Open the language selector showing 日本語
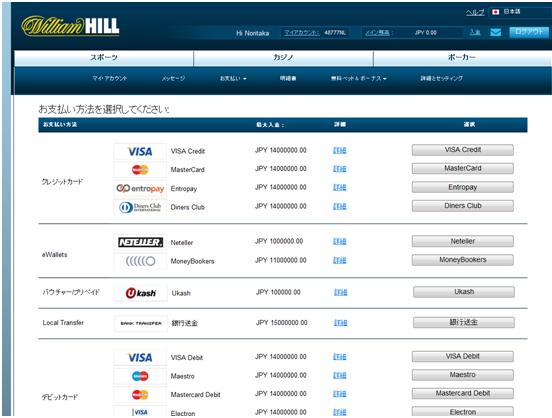 pos(520,12)
